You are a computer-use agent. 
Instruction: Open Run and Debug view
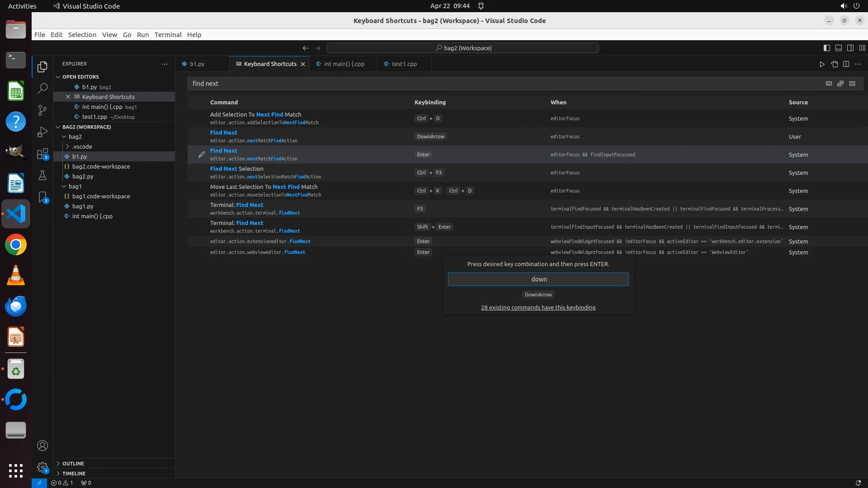pos(42,132)
